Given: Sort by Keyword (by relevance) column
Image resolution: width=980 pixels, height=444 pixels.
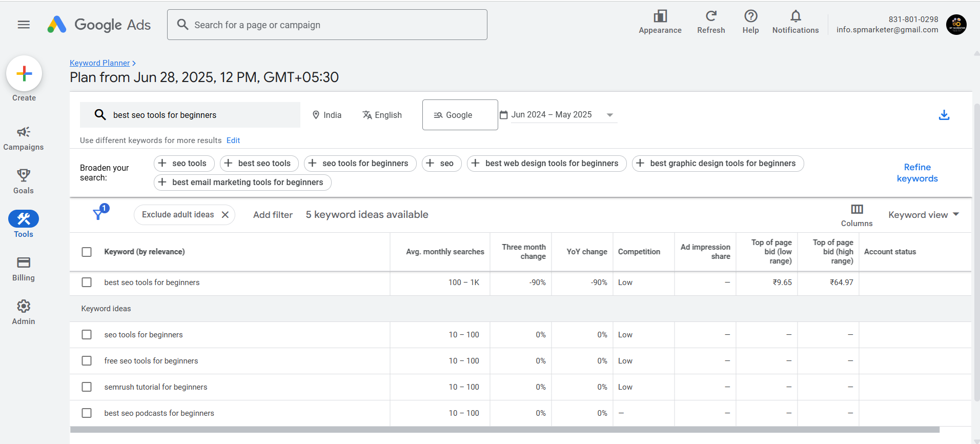Looking at the screenshot, I should (x=145, y=252).
